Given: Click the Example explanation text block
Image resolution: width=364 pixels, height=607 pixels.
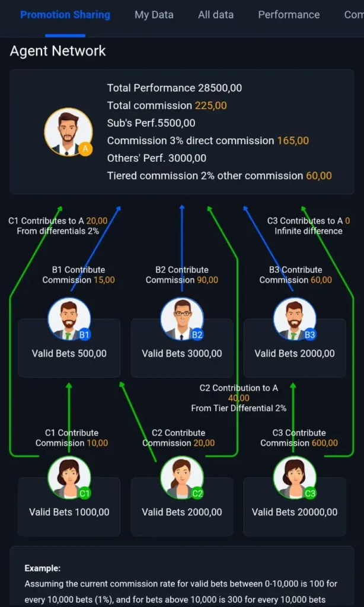Looking at the screenshot, I should pos(181,584).
